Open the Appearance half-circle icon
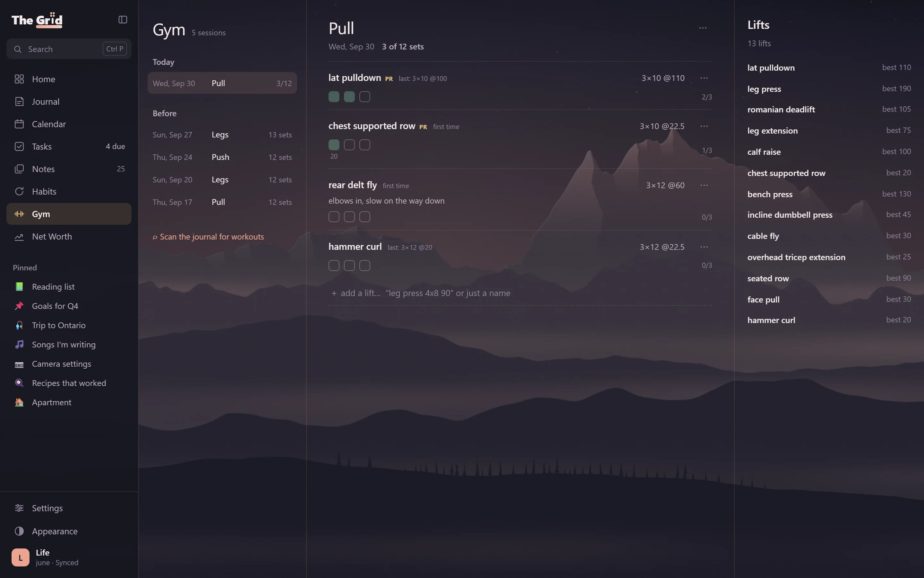The image size is (924, 578). click(19, 531)
